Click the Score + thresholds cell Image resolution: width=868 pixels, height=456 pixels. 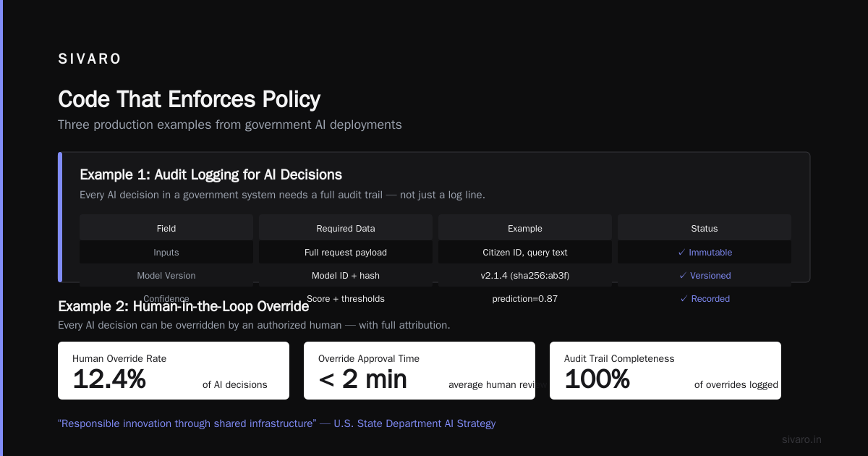click(x=346, y=298)
